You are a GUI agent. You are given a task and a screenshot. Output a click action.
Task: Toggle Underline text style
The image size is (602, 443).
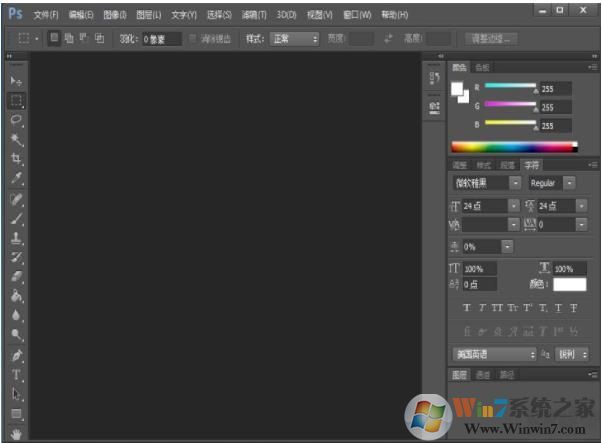(558, 308)
